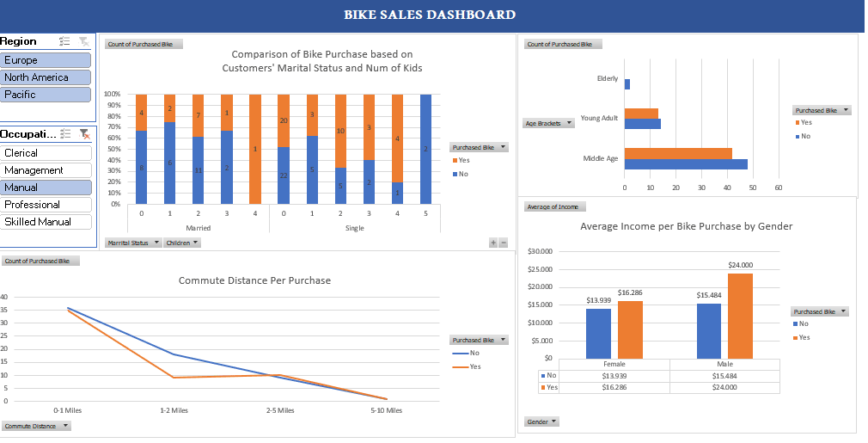Select the Clerical occupation slicer item
Viewport: 868px width, 443px height.
click(x=46, y=153)
